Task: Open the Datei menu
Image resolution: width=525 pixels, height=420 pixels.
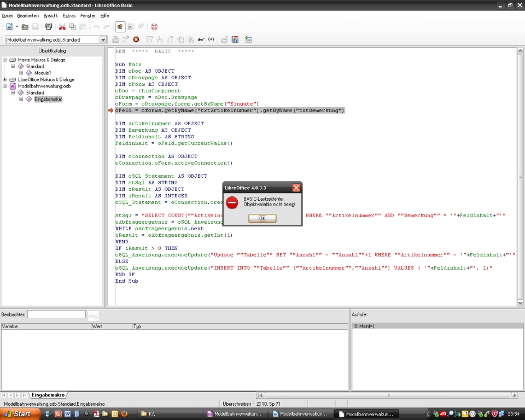Action: [x=7, y=16]
